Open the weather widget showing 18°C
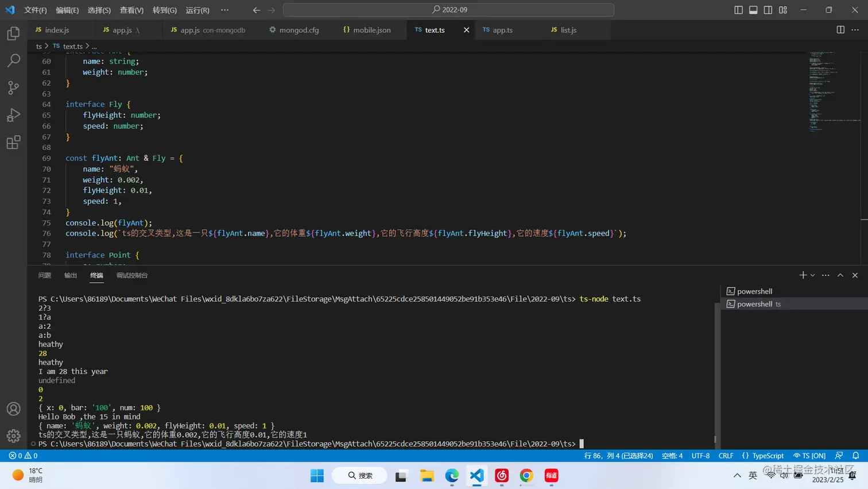This screenshot has height=489, width=868. coord(28,475)
